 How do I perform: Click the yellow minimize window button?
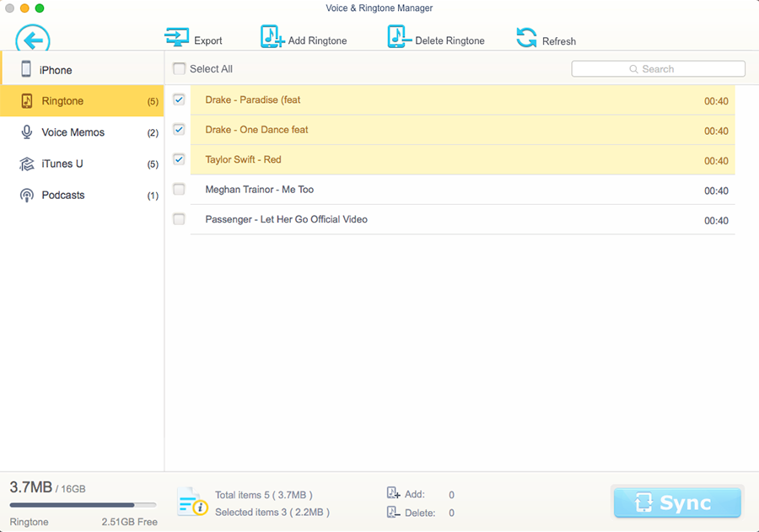point(24,8)
